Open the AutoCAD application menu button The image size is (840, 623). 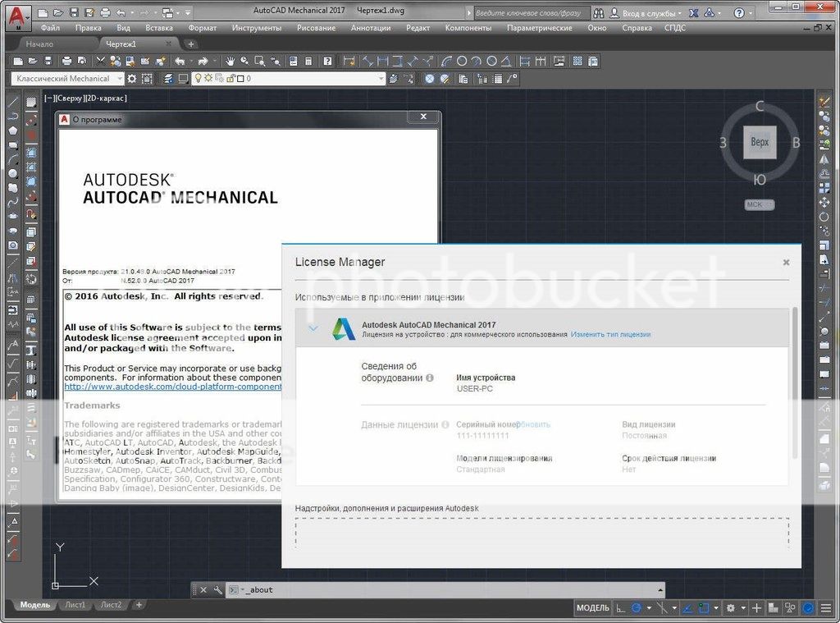tap(16, 16)
